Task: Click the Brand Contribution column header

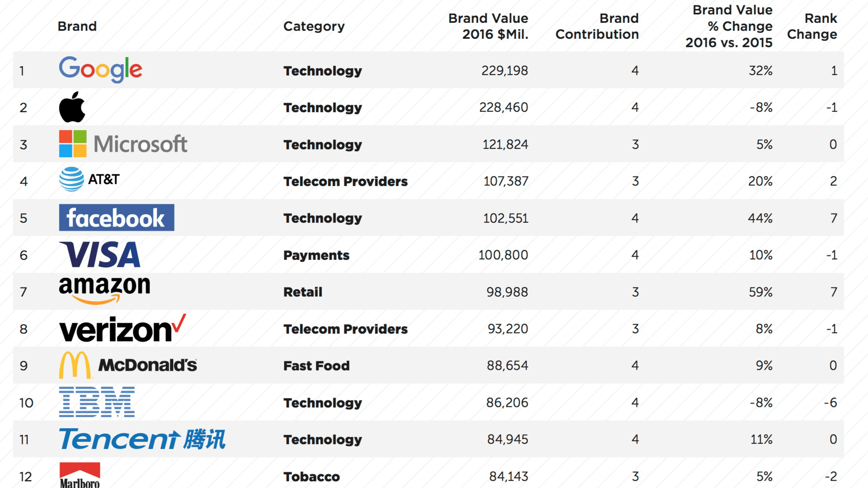Action: (x=597, y=26)
